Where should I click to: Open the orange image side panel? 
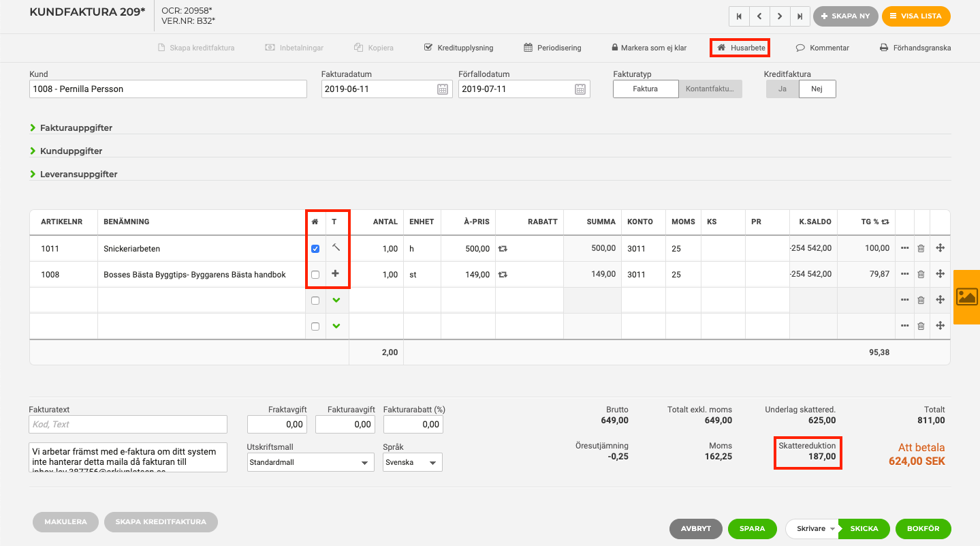966,297
